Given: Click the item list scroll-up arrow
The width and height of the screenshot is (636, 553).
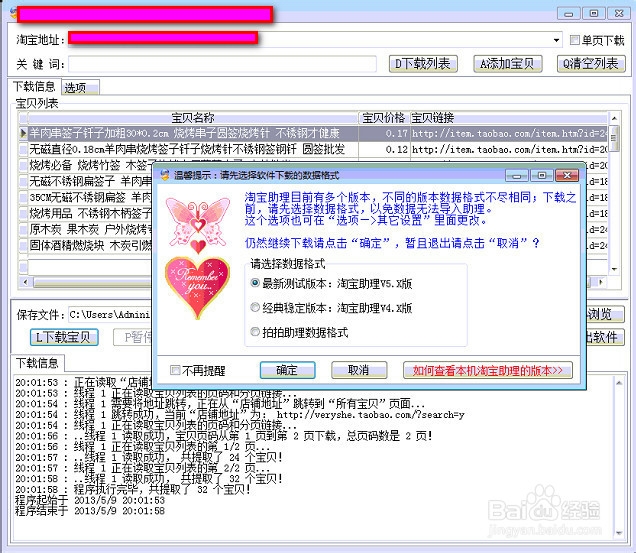Looking at the screenshot, I should (x=614, y=118).
